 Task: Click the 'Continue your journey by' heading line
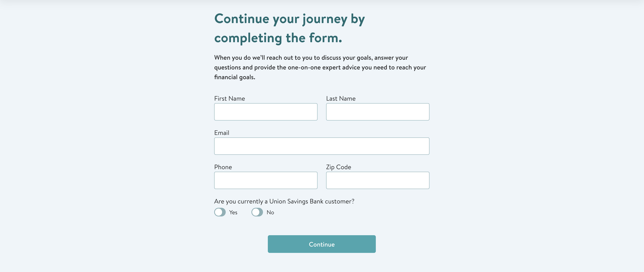tap(289, 19)
